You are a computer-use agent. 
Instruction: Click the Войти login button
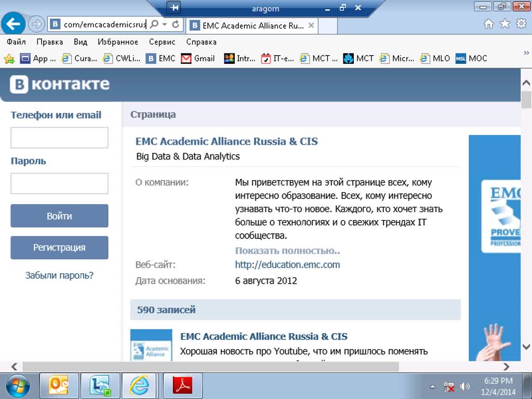pyautogui.click(x=59, y=216)
